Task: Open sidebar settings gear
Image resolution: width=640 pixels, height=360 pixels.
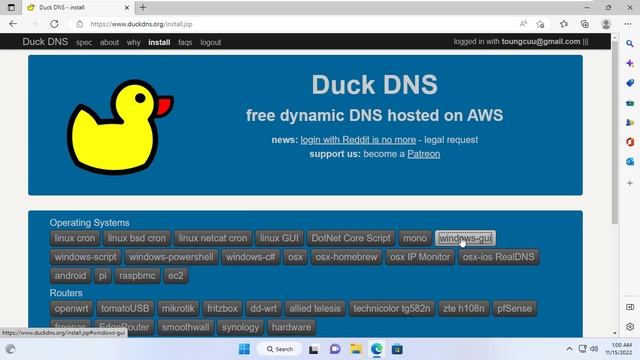Action: (630, 327)
